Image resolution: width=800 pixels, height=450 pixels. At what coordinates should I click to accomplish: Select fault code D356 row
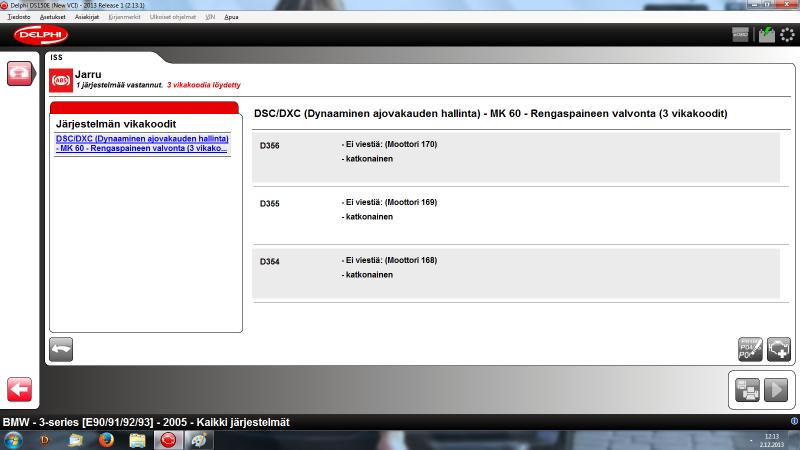[x=515, y=157]
